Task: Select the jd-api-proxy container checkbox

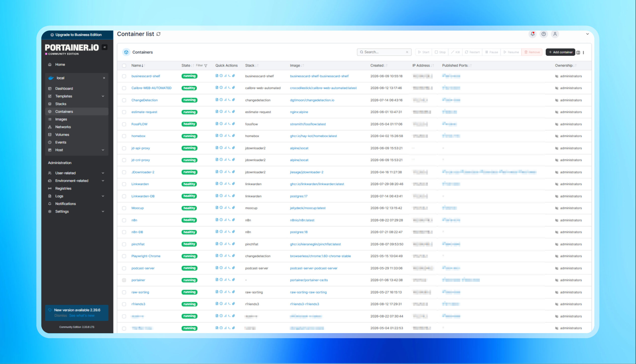Action: pyautogui.click(x=124, y=148)
